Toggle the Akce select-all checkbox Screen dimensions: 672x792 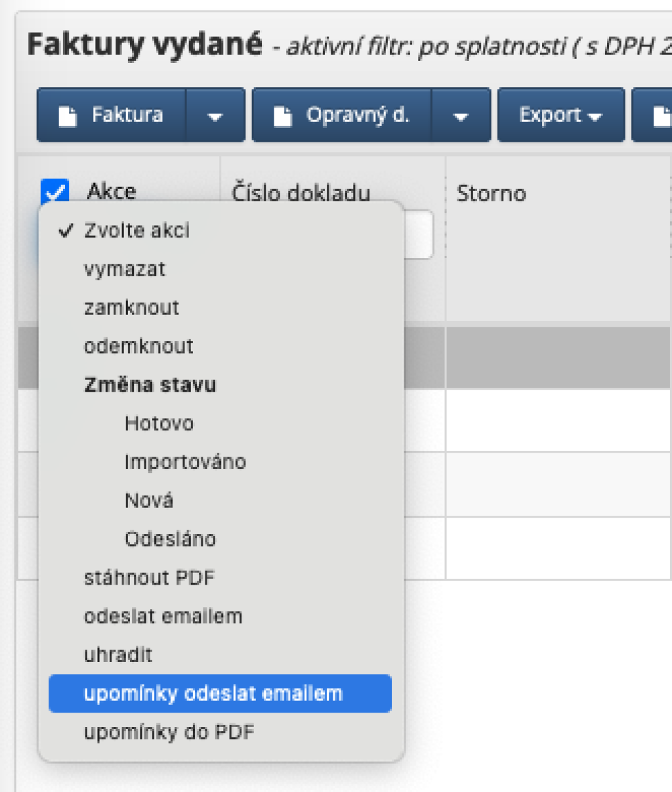54,192
